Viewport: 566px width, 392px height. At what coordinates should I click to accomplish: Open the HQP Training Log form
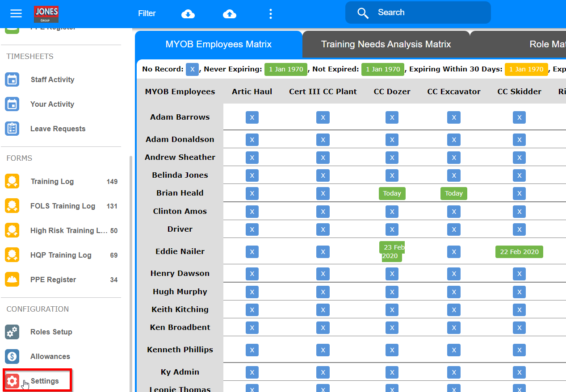(61, 255)
